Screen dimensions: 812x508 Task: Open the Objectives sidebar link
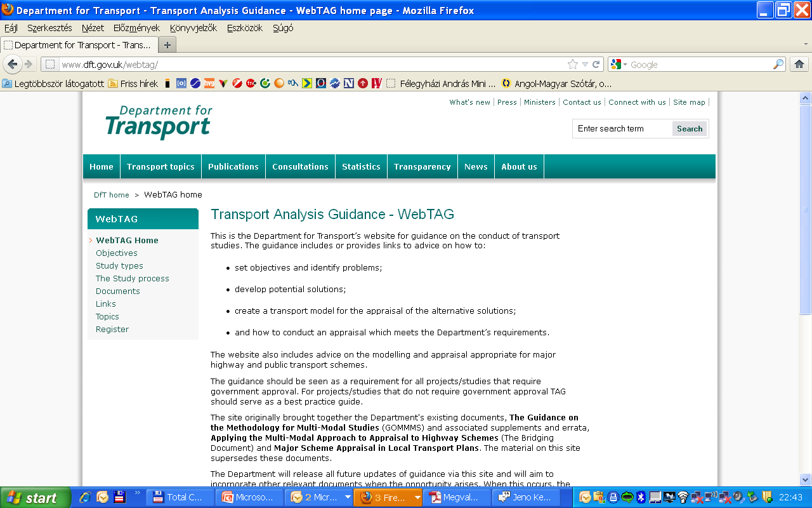[x=117, y=253]
